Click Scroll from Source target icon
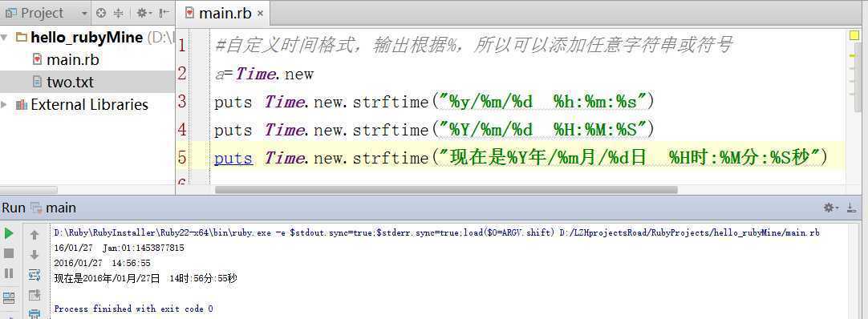This screenshot has width=868, height=319. [101, 14]
